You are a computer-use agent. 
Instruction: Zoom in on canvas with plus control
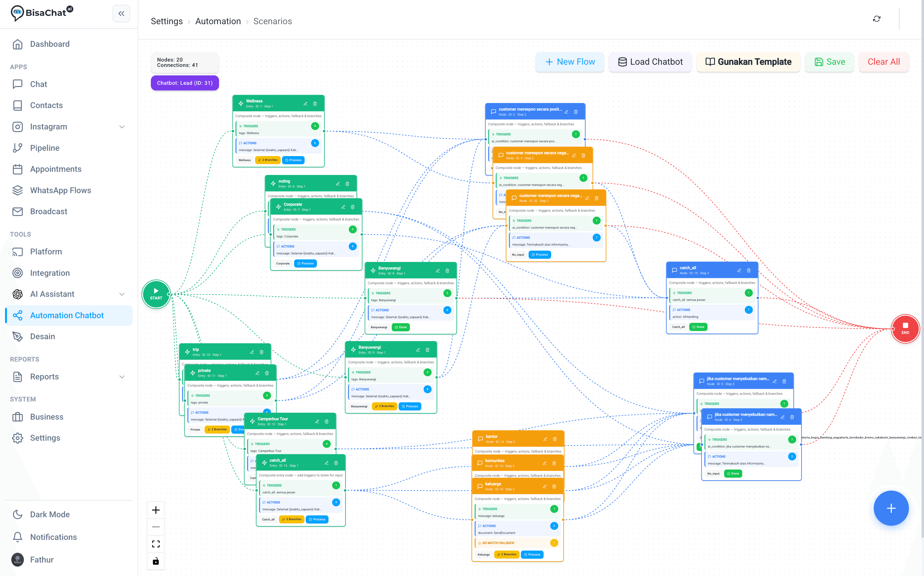point(156,510)
